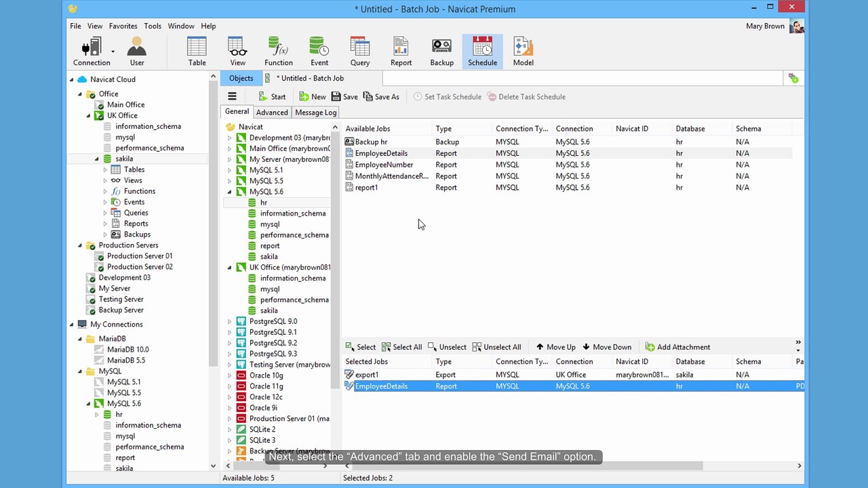The image size is (868, 488).
Task: Open the Window menu
Action: [x=181, y=26]
